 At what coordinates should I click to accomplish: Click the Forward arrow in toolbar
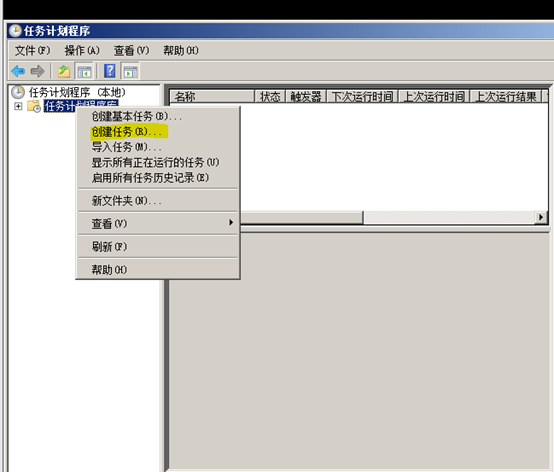(37, 71)
